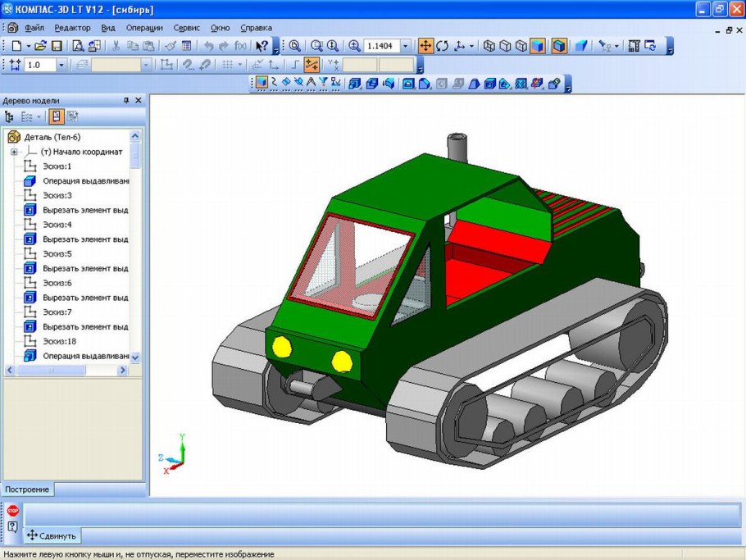This screenshot has height=560, width=746.
Task: Click the Save diskette icon
Action: (57, 46)
